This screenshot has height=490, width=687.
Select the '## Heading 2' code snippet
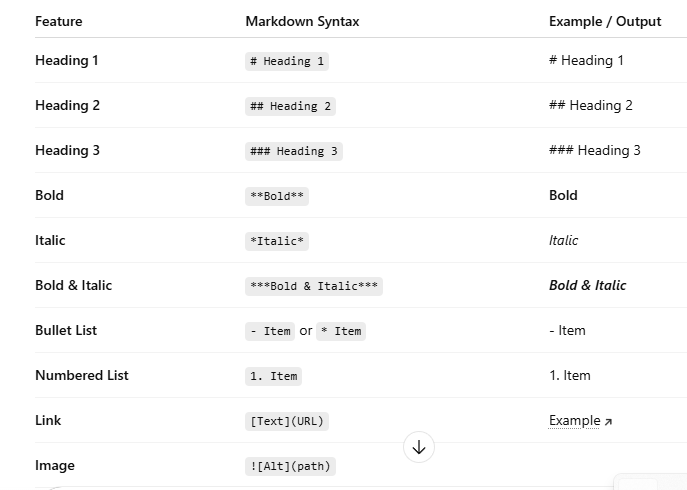click(290, 106)
